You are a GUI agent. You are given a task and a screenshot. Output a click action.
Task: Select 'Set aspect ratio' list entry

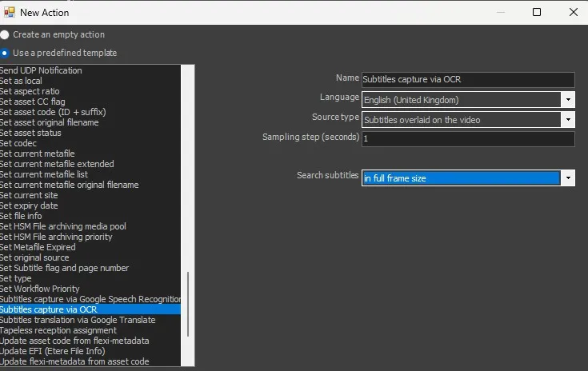tap(30, 91)
